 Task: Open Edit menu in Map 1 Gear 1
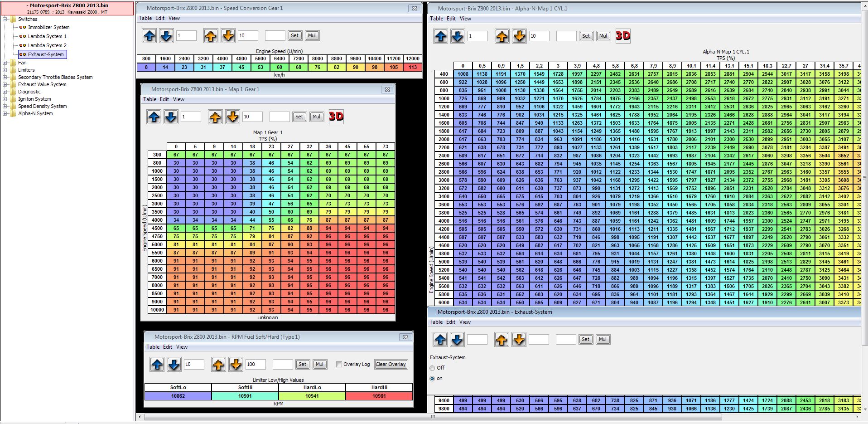164,99
